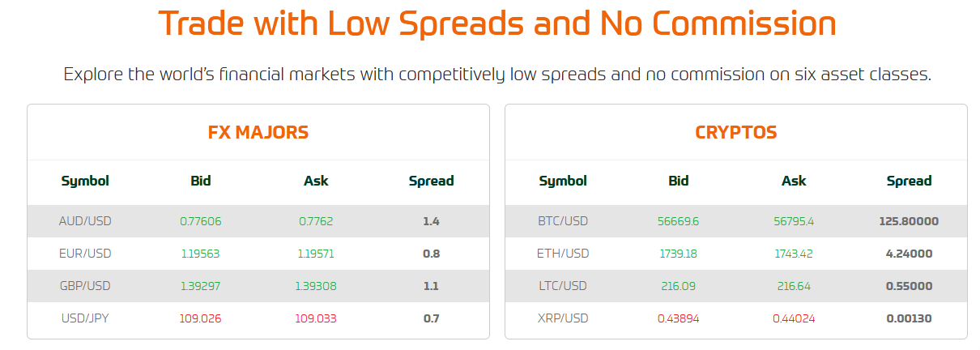
Task: Click the ETH/USD spread value 4.24000
Action: 909,254
